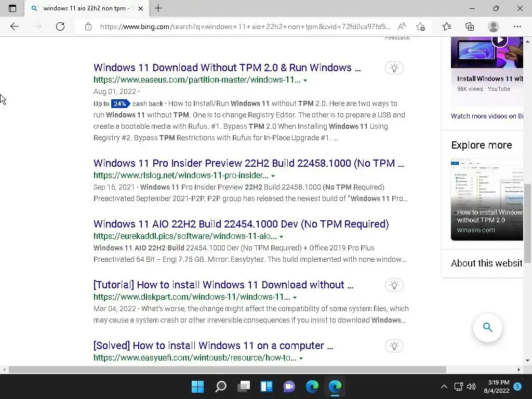Click Install Windows 11 video title

click(490, 79)
